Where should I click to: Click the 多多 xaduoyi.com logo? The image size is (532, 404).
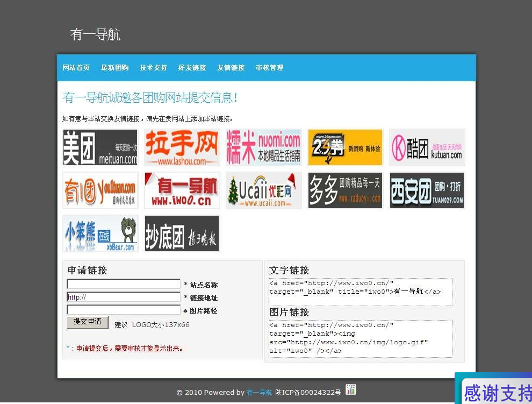[345, 190]
